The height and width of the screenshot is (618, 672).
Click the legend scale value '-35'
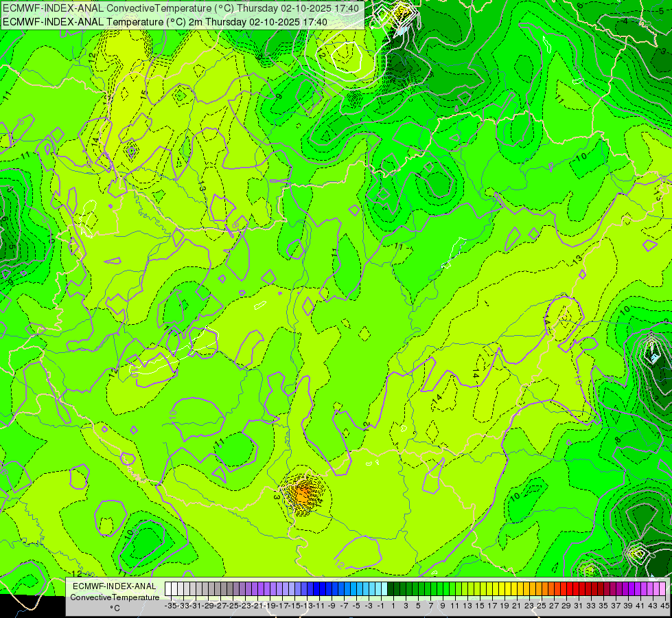pyautogui.click(x=171, y=606)
